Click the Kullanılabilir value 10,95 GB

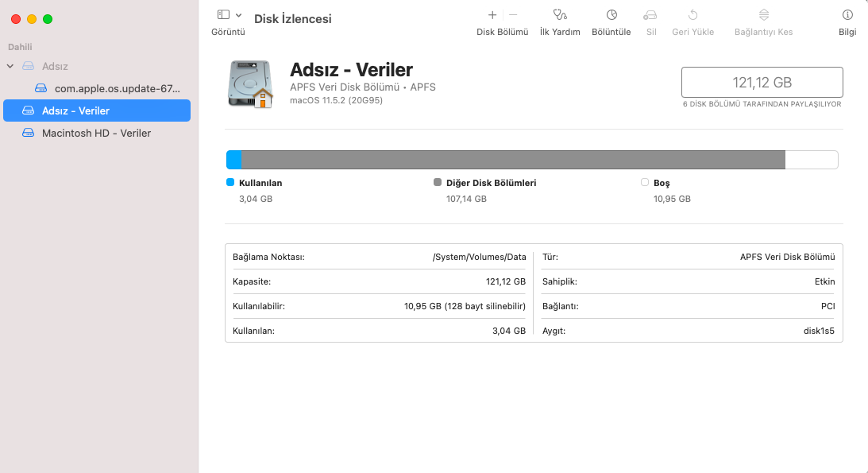tap(465, 306)
